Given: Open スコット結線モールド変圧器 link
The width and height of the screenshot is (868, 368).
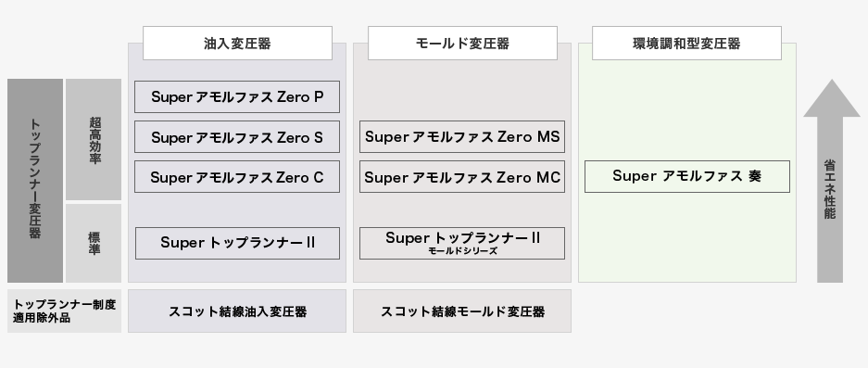Looking at the screenshot, I should pos(462,311).
